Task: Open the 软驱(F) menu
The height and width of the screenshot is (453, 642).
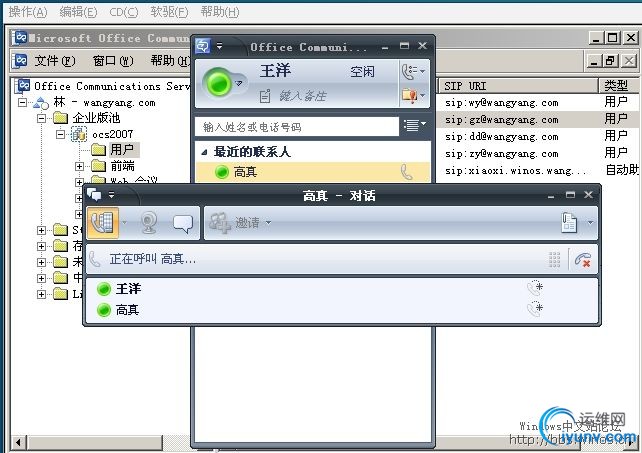Action: click(169, 12)
